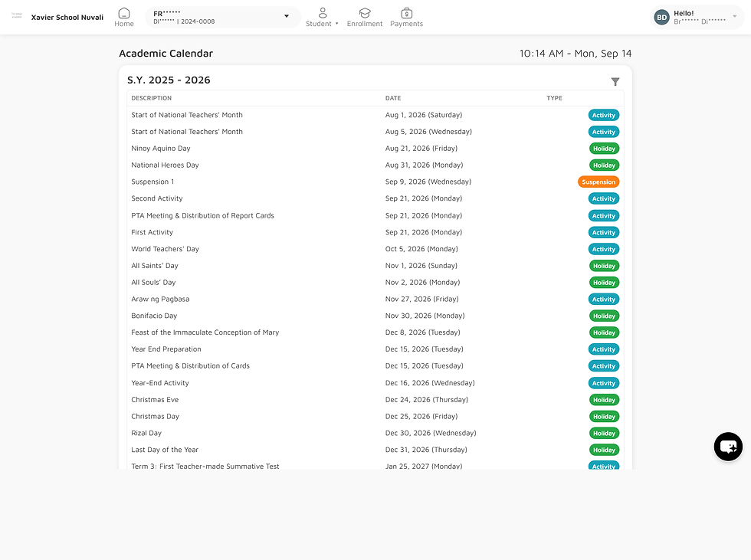Go to the Home menu label

tap(124, 24)
